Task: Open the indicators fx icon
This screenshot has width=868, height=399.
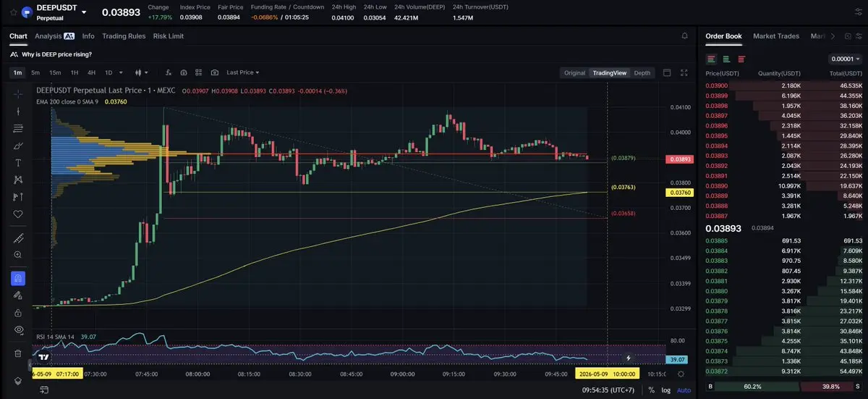Action: coord(169,72)
